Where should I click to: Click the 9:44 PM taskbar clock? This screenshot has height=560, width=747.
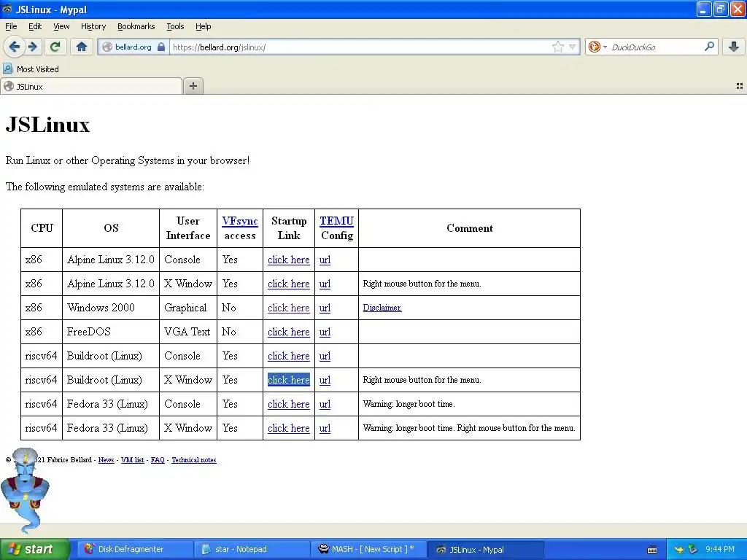pyautogui.click(x=720, y=550)
